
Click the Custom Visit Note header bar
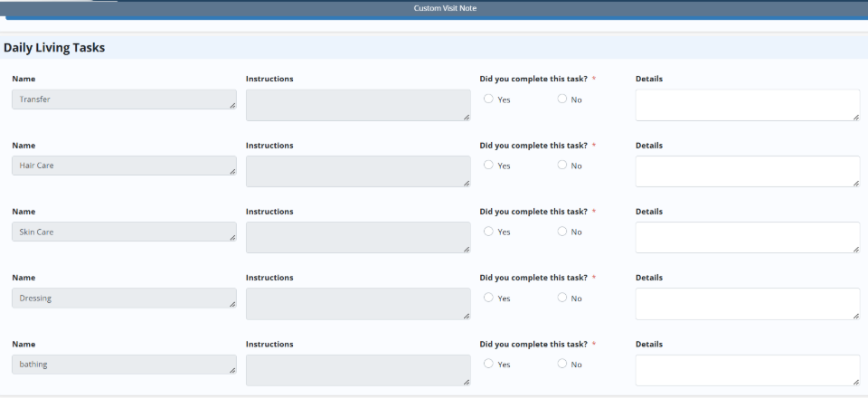445,8
